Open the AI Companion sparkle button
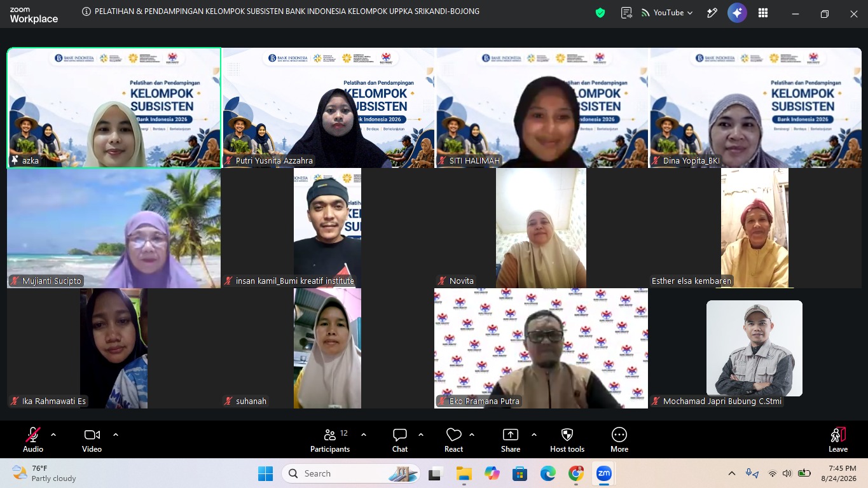The width and height of the screenshot is (868, 488). [x=737, y=13]
